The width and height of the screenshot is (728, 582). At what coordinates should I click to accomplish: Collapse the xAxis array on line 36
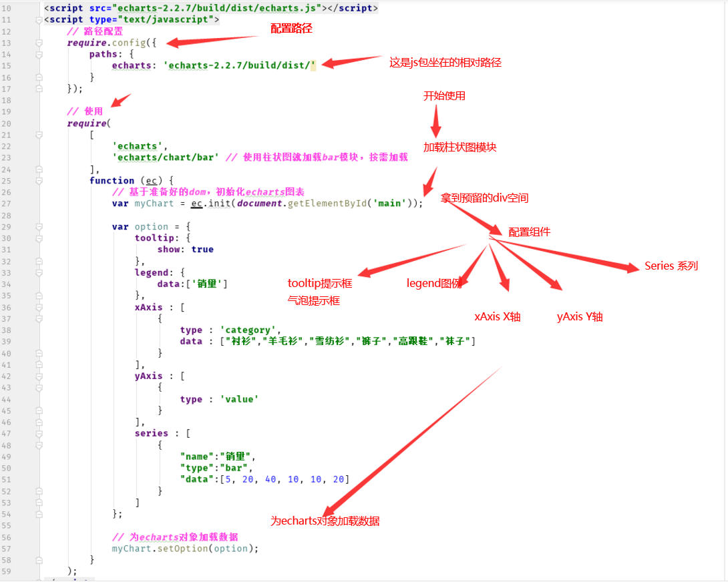[x=39, y=307]
